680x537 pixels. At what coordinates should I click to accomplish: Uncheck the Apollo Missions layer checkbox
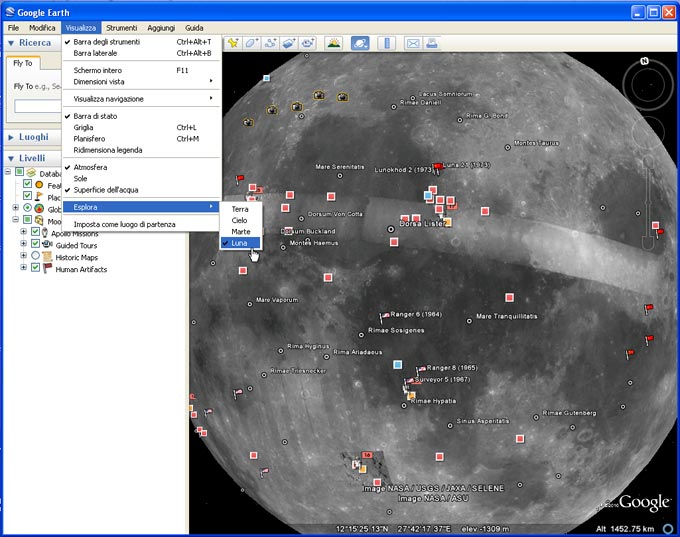point(36,232)
